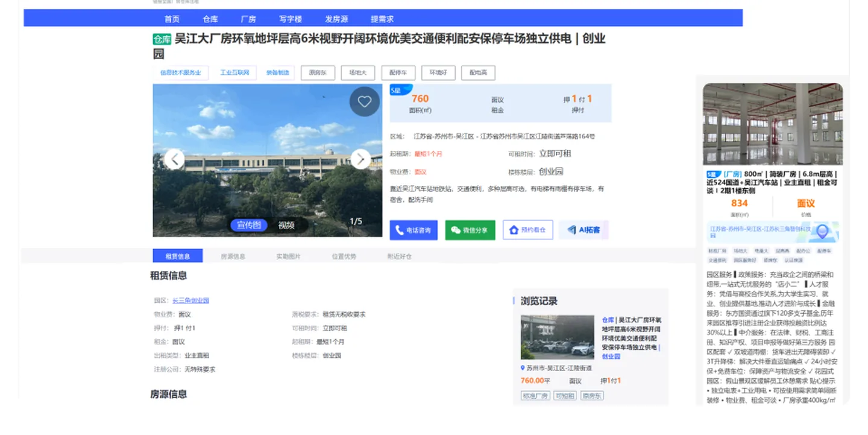Open the 长三角创业园 park link
868x435 pixels.
tap(190, 300)
